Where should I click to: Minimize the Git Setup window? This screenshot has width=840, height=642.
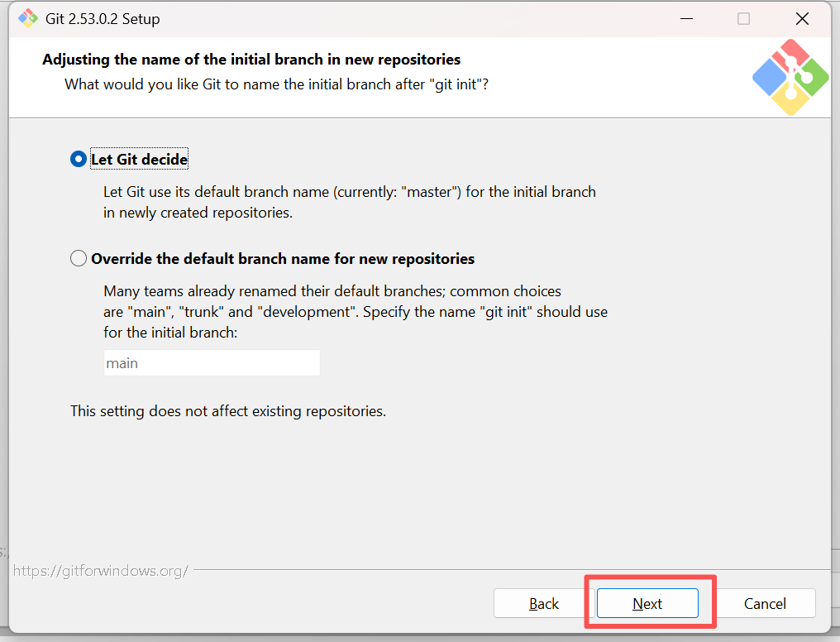pyautogui.click(x=686, y=19)
